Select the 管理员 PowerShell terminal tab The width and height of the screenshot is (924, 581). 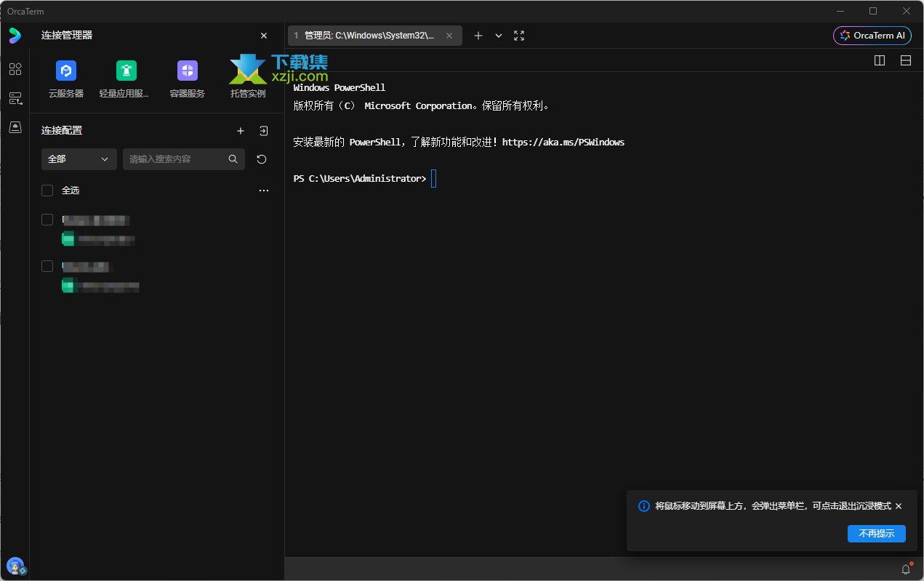pos(369,36)
